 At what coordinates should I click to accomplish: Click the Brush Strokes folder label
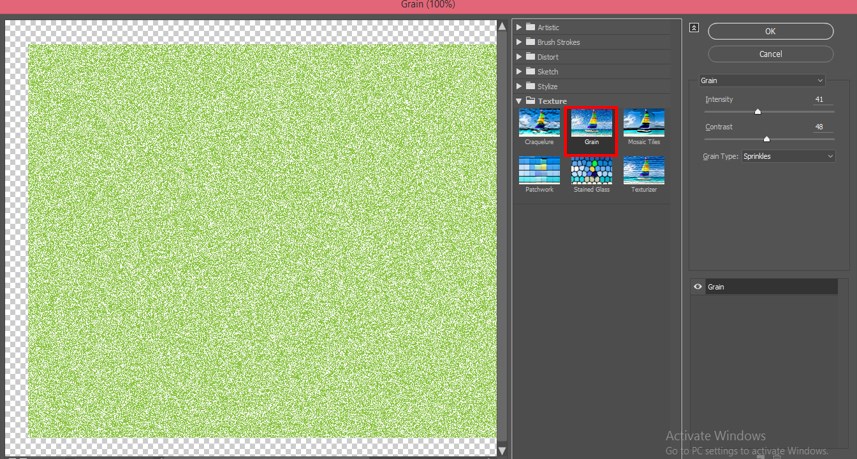tap(559, 42)
